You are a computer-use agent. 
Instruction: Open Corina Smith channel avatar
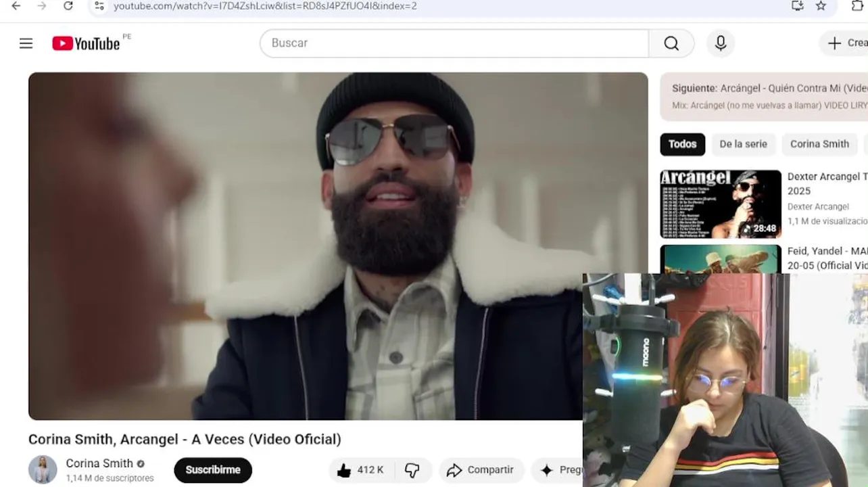pos(43,469)
